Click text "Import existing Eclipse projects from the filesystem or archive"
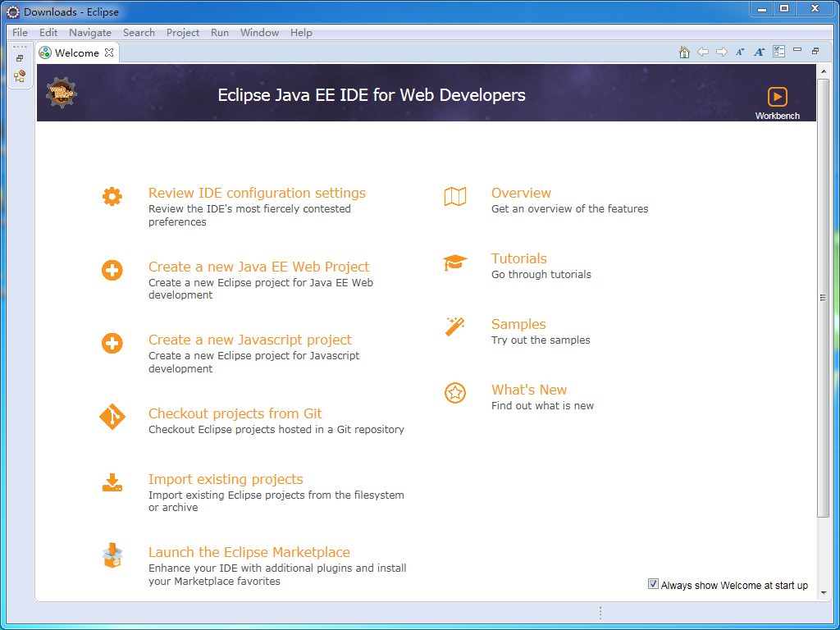The image size is (840, 630). coord(276,501)
